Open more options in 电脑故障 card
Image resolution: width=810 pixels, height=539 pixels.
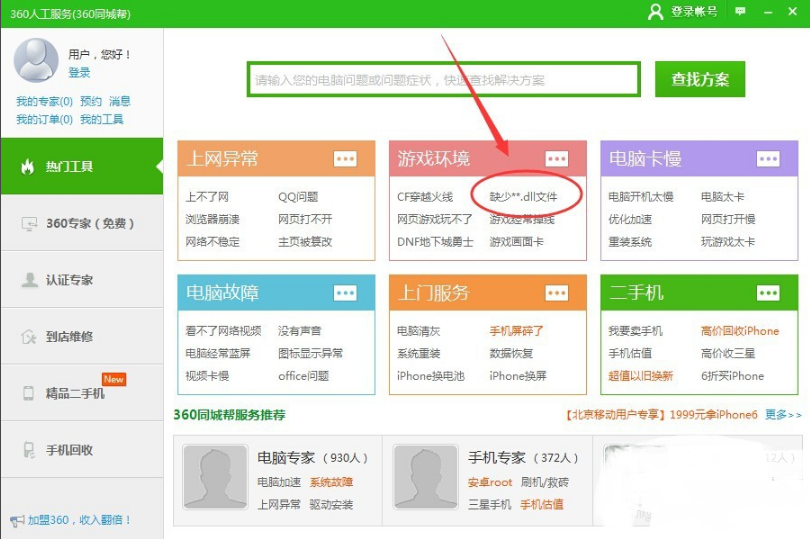coord(345,293)
